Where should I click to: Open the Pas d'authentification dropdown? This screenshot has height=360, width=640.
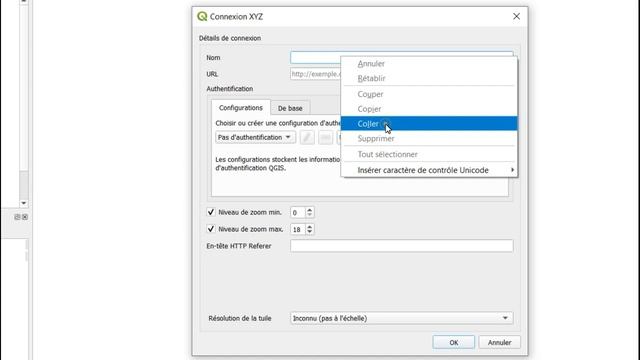[256, 138]
